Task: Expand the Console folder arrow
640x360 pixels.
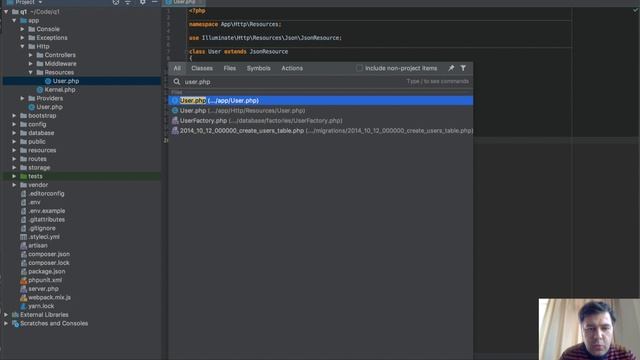Action: click(x=22, y=29)
